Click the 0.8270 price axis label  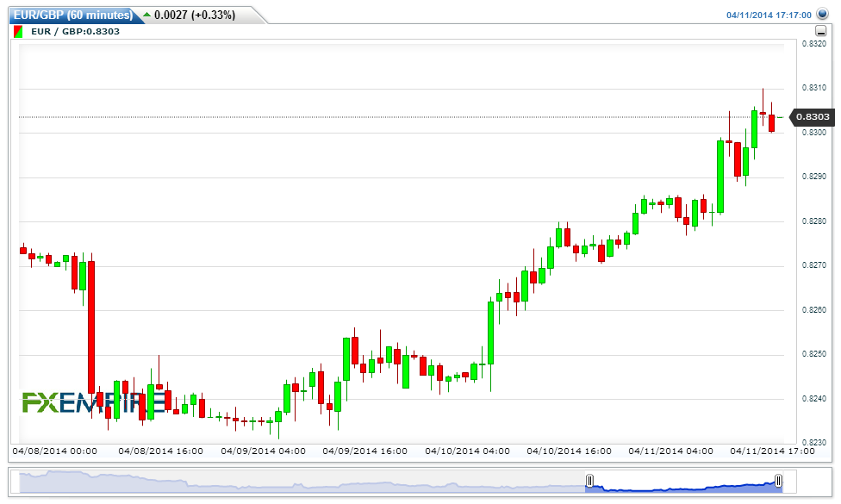(813, 264)
